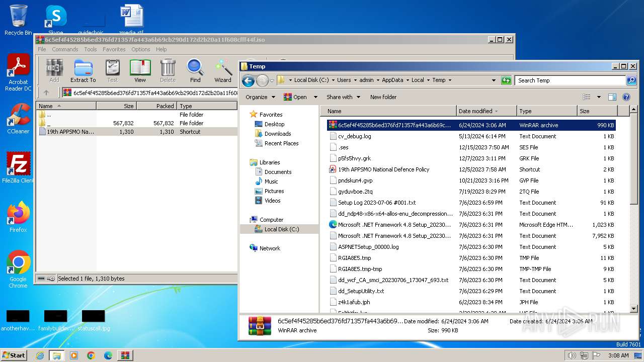The image size is (644, 362).
Task: Toggle the preview pane in Explorer
Action: pyautogui.click(x=612, y=97)
